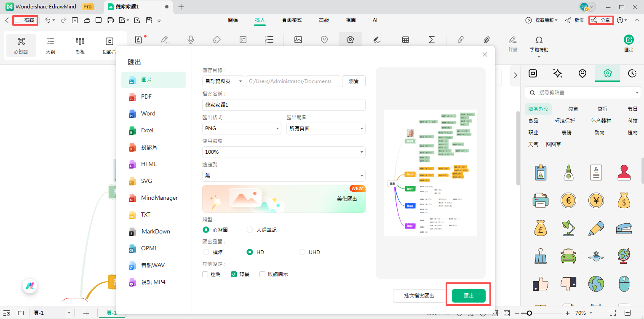Image resolution: width=644 pixels, height=319 pixels.
Task: Open the emoji sticker icon on toolbar
Action: pos(324,39)
